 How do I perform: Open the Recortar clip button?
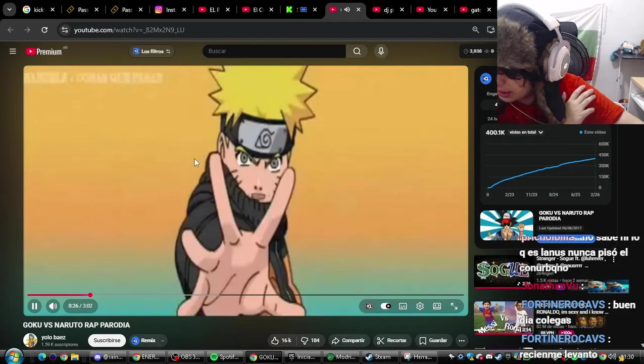click(x=391, y=340)
